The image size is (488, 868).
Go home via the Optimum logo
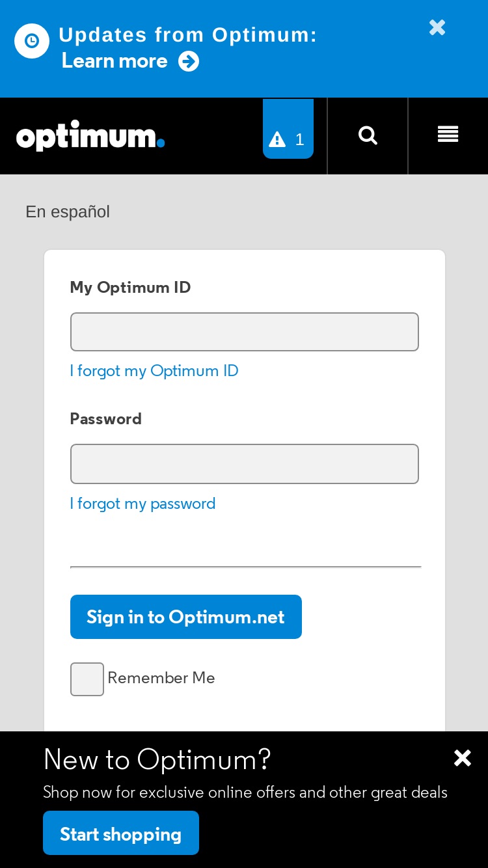pyautogui.click(x=90, y=135)
